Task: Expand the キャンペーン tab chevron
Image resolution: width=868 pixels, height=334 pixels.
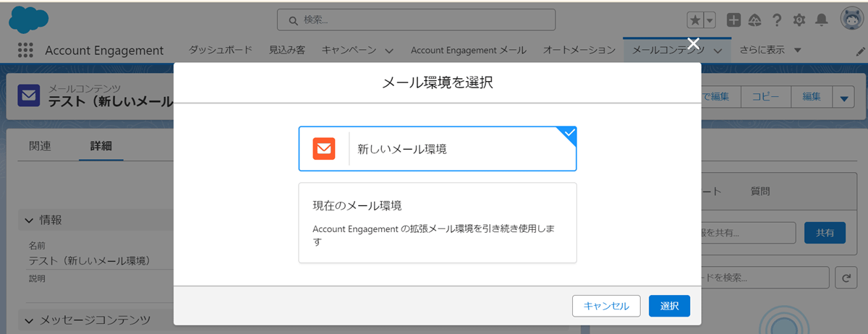Action: coord(389,51)
